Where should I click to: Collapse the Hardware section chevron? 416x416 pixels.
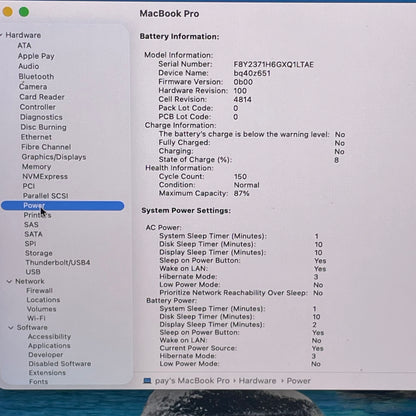pyautogui.click(x=1, y=35)
